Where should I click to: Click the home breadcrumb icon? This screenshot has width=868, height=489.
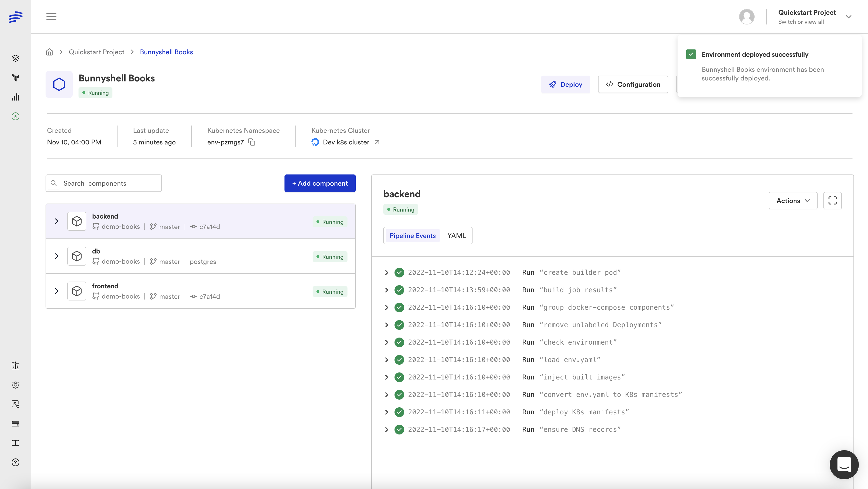click(49, 52)
